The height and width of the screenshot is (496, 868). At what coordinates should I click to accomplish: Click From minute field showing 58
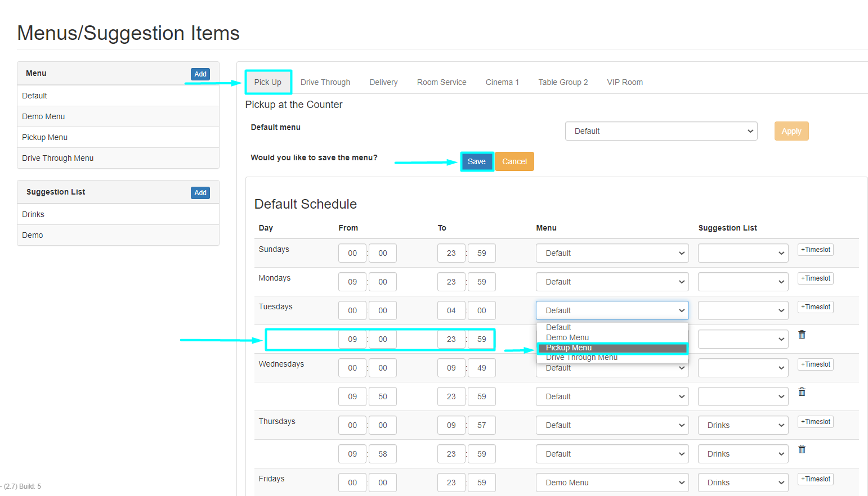(x=383, y=454)
